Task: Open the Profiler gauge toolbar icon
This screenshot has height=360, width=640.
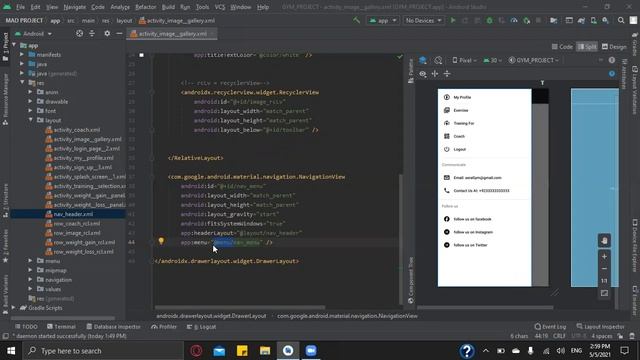Action: (x=514, y=20)
